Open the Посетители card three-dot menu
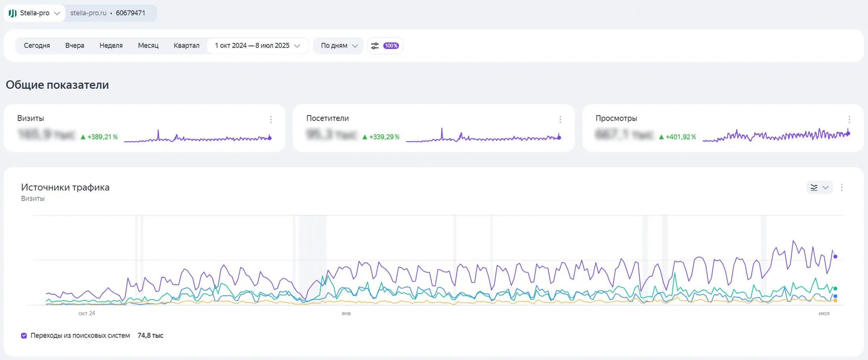The height and width of the screenshot is (360, 868). pyautogui.click(x=560, y=119)
